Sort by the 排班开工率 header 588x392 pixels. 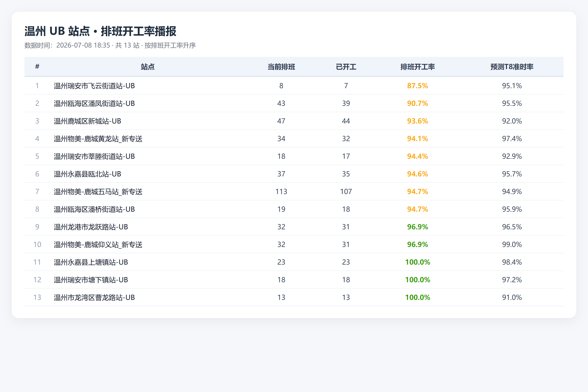pyautogui.click(x=417, y=67)
